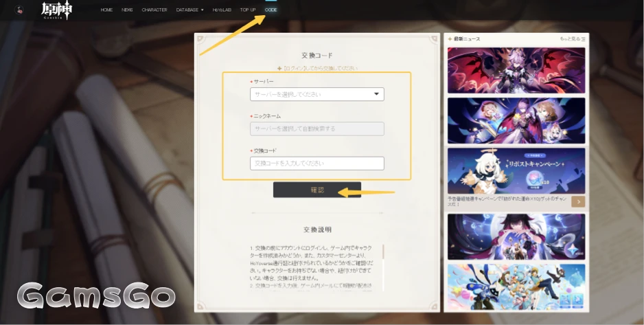Click the Genshin Impact logo
This screenshot has height=325, width=644.
pyautogui.click(x=56, y=10)
